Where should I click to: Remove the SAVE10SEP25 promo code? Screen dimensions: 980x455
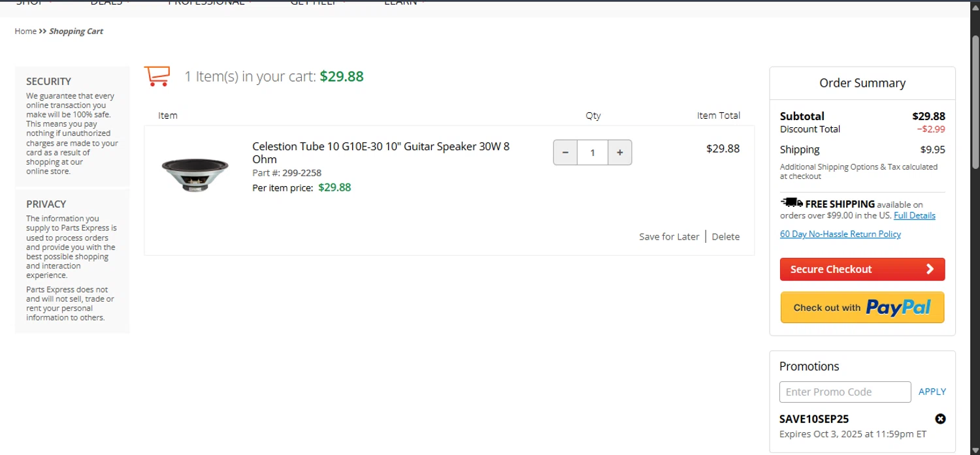940,419
